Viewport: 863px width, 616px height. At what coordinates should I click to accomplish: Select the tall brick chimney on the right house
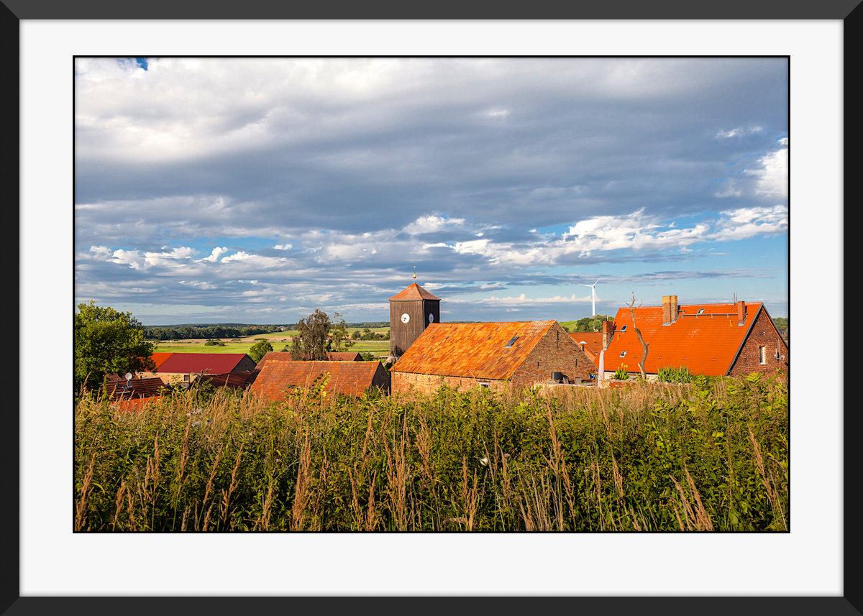coord(670,310)
